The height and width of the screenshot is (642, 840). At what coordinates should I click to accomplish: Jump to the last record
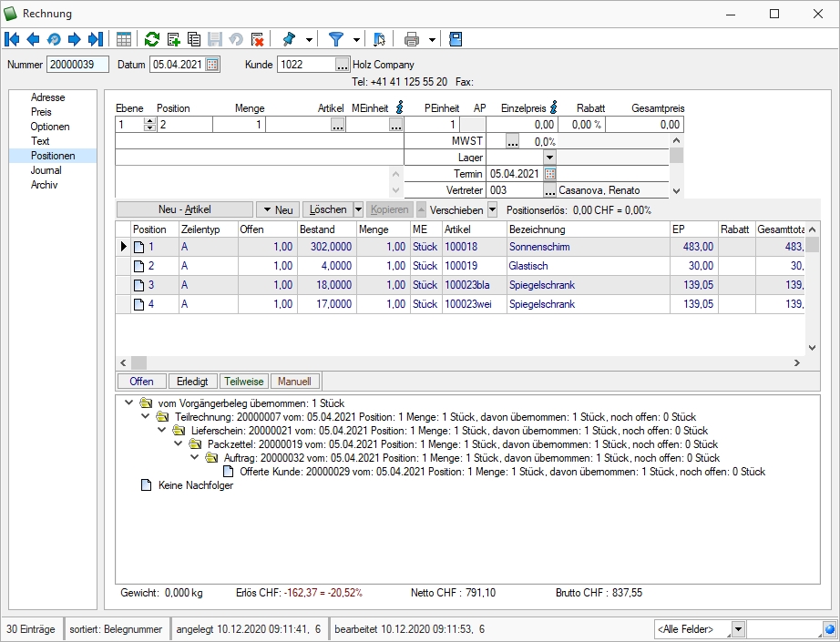[x=96, y=39]
